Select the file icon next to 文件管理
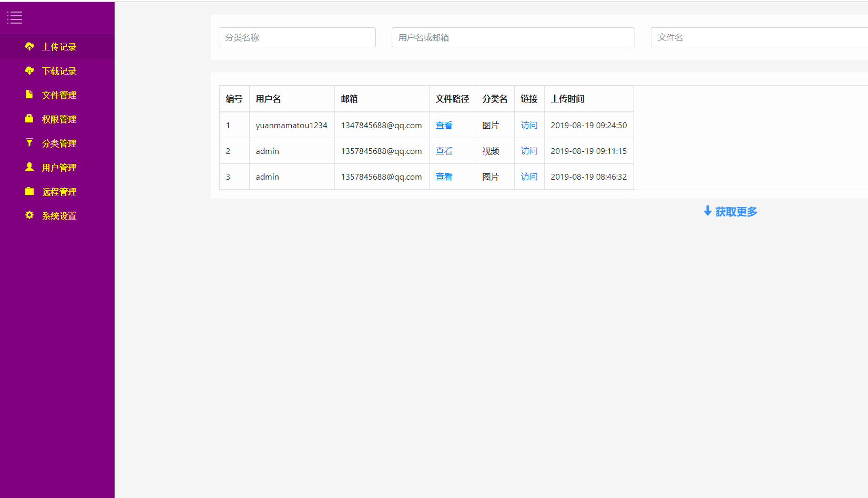Screen dimensions: 868x498 [29, 95]
